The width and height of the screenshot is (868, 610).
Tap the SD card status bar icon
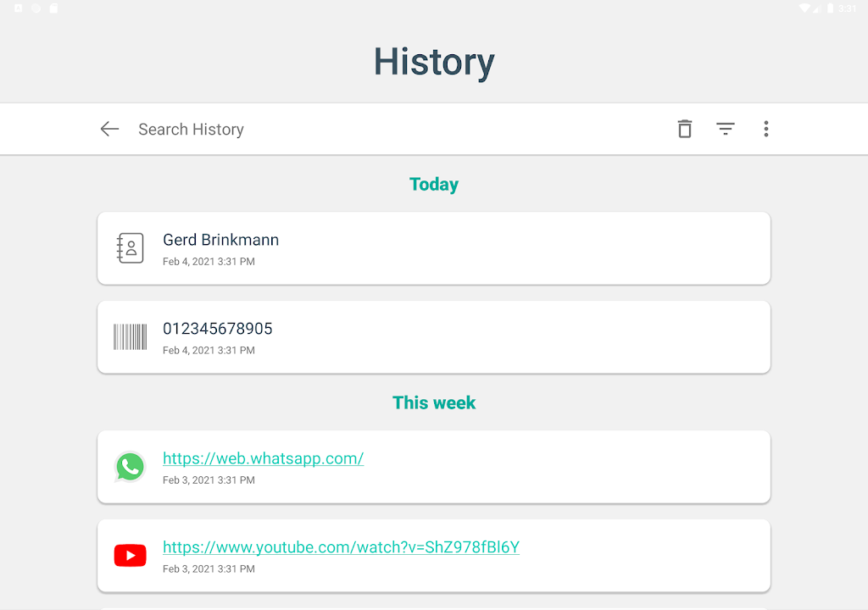(x=53, y=8)
